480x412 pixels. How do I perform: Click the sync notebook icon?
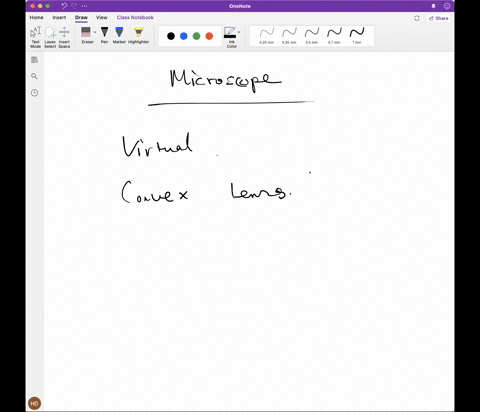[417, 18]
